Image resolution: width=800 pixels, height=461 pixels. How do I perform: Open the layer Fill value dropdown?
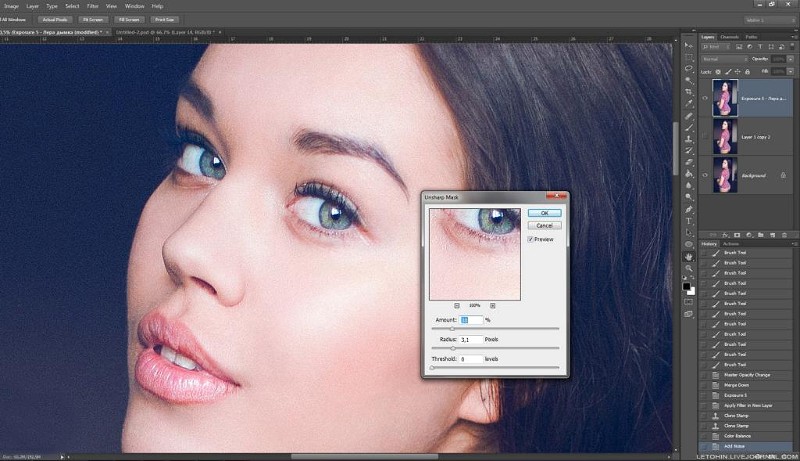pyautogui.click(x=789, y=72)
